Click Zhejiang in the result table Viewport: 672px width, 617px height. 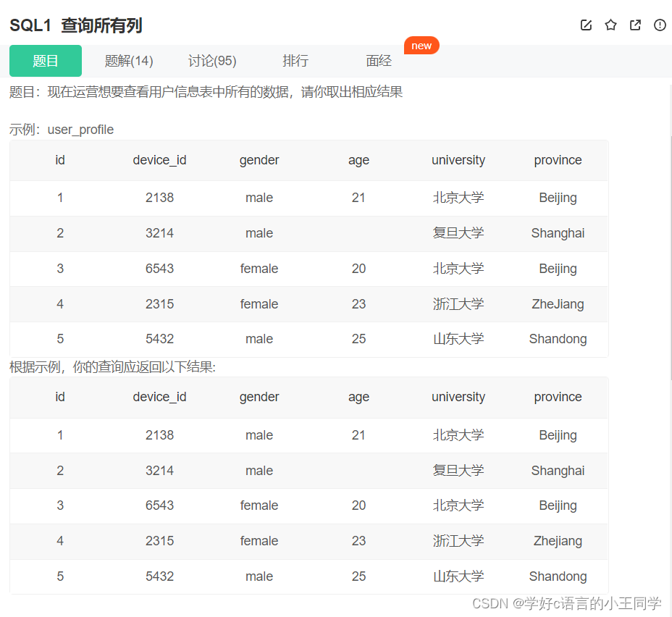558,541
